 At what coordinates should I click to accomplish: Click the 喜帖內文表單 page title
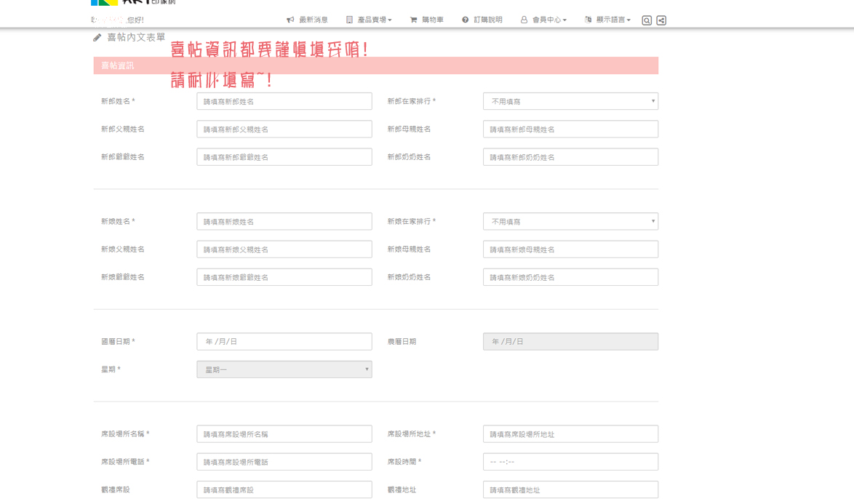136,38
